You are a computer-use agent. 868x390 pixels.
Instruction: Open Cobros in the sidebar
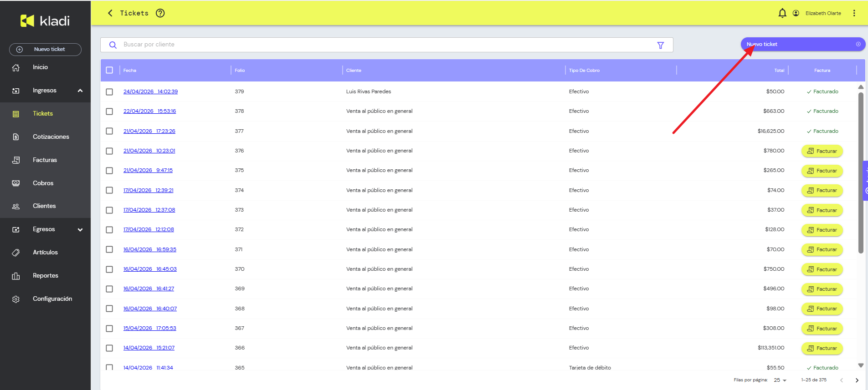[x=43, y=183]
